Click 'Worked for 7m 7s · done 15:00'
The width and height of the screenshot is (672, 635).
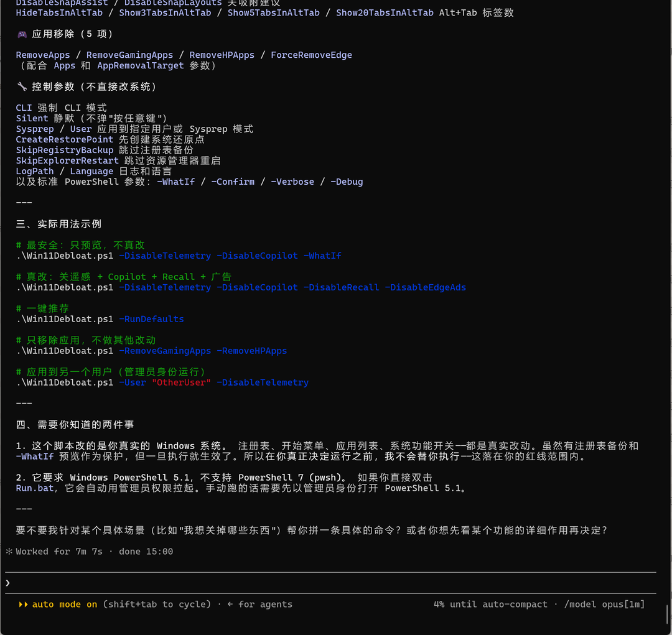click(95, 552)
